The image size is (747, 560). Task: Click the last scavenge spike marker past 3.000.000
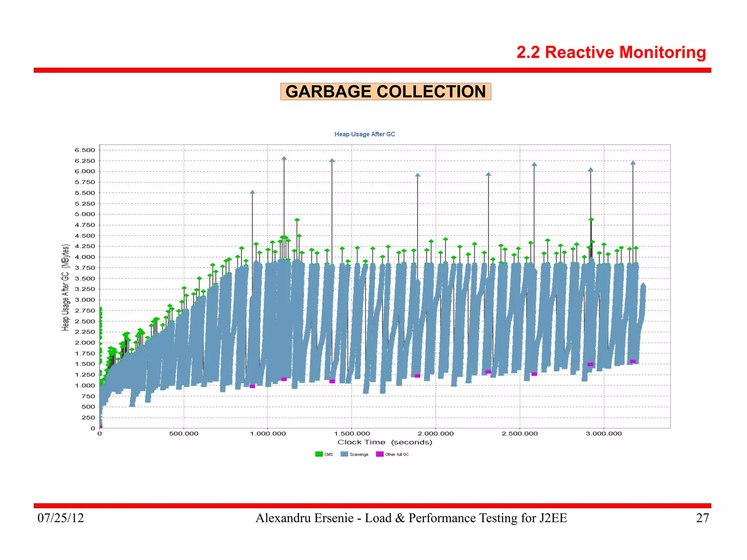633,163
